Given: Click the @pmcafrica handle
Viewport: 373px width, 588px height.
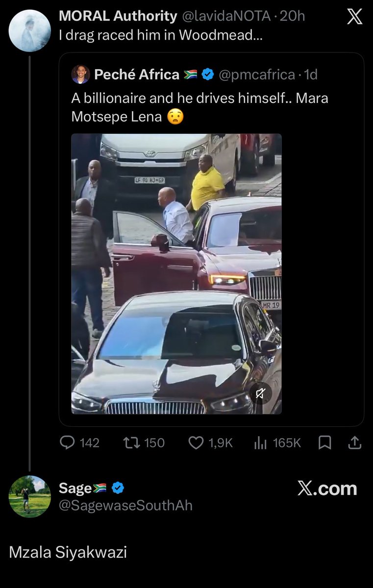Looking at the screenshot, I should 257,74.
